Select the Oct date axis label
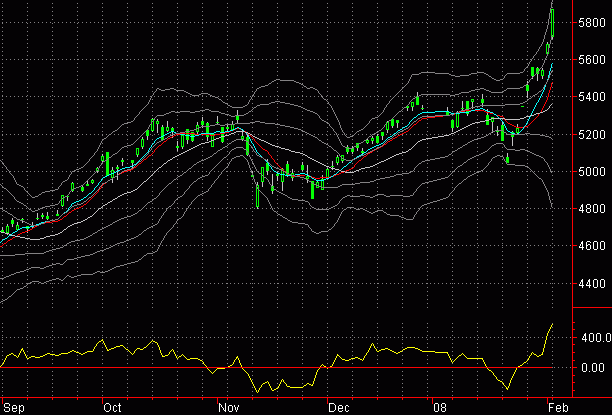 pos(112,408)
